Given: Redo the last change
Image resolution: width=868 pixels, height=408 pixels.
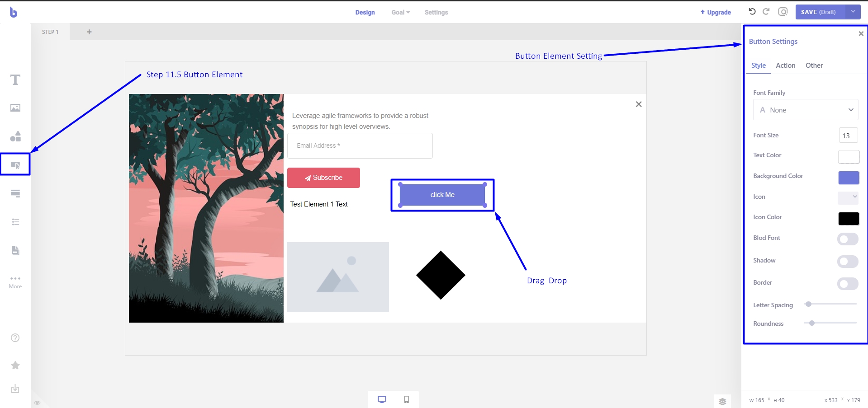Looking at the screenshot, I should coord(766,12).
